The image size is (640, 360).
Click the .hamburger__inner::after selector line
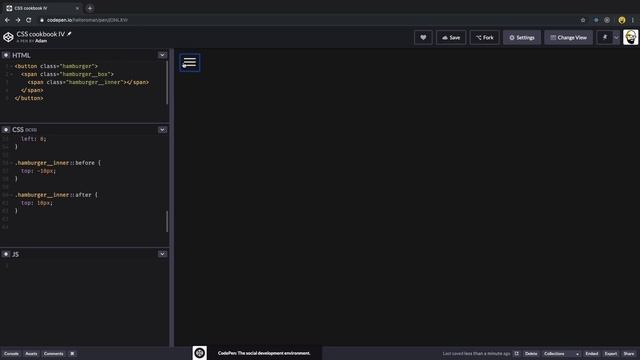coord(56,195)
